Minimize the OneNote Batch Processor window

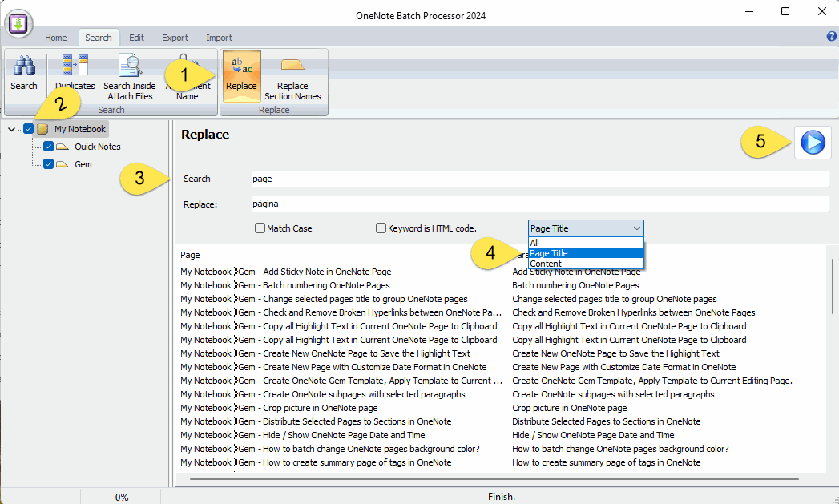749,12
